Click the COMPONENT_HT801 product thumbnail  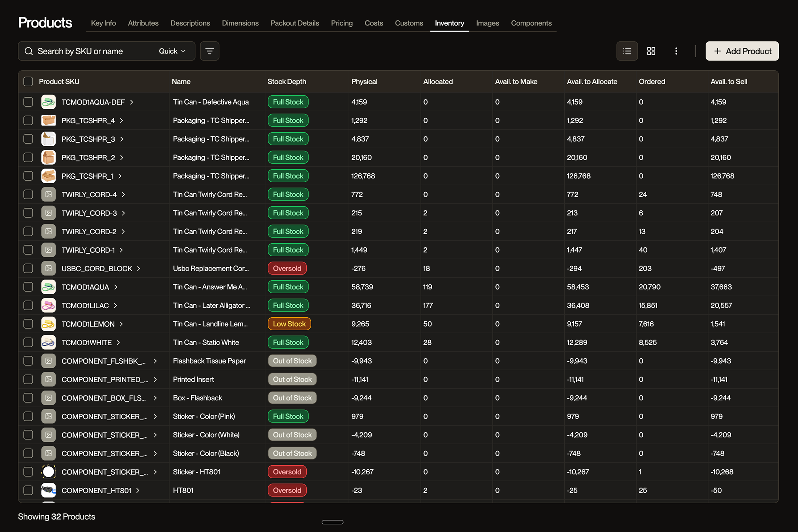pos(48,490)
